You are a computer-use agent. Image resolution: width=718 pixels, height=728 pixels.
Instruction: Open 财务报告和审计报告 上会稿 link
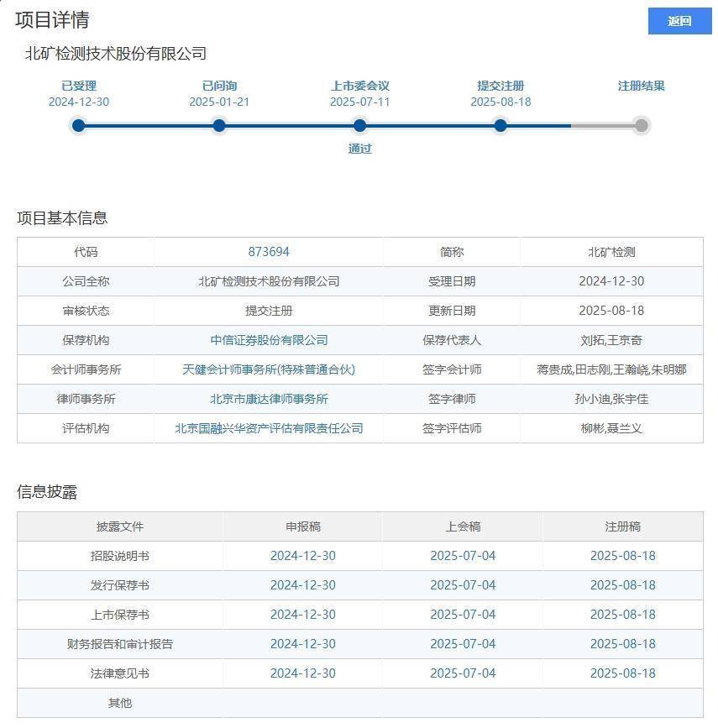point(463,644)
